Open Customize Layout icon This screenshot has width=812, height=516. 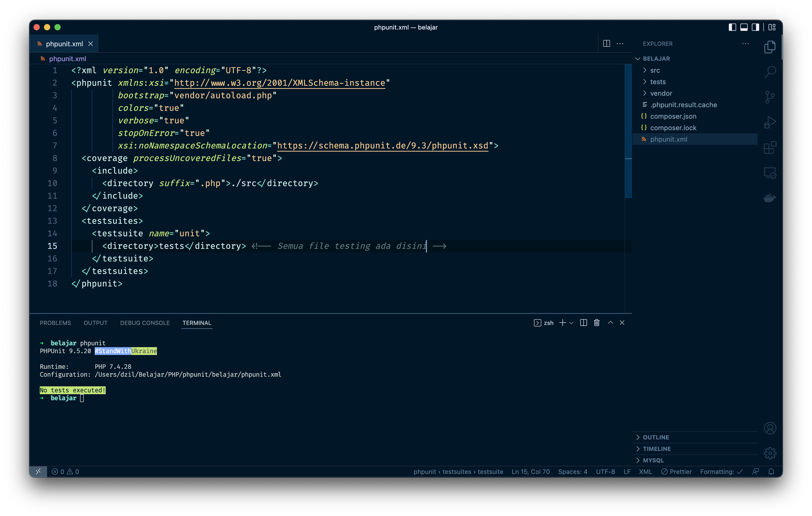click(772, 27)
